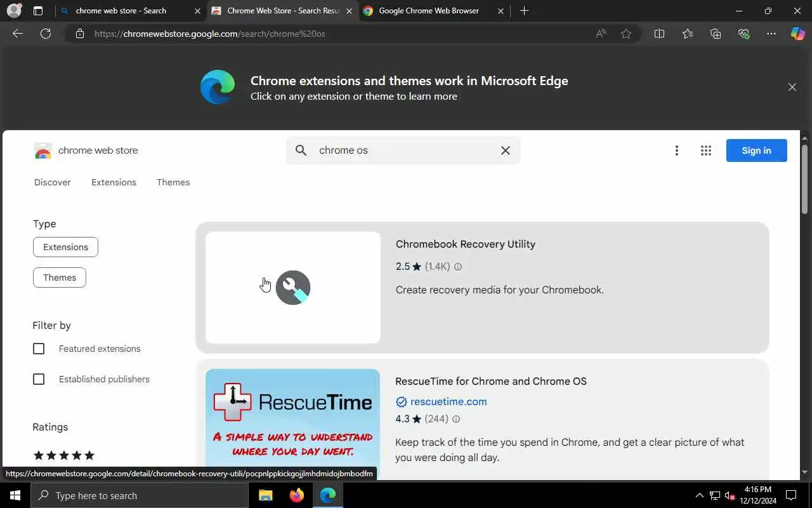The height and width of the screenshot is (508, 812).
Task: Open the Chromebook Recovery Utility thumbnail
Action: (293, 288)
